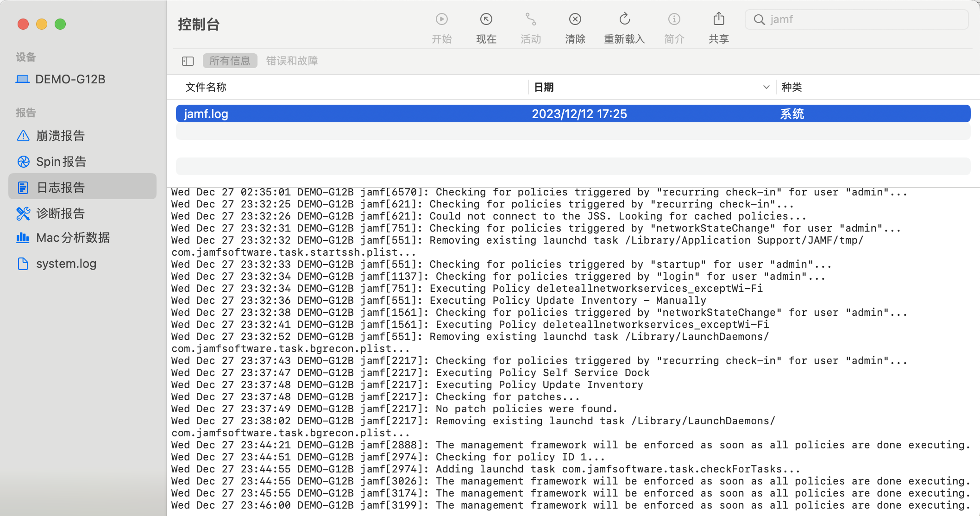980x516 pixels.
Task: Click the 共享 (Share) icon
Action: 718,19
